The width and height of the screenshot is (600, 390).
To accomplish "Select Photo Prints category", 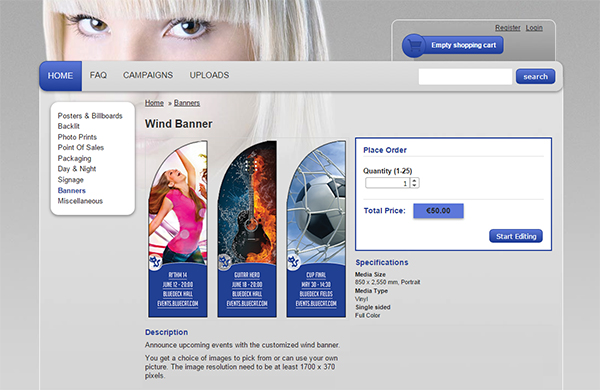I will pos(77,137).
